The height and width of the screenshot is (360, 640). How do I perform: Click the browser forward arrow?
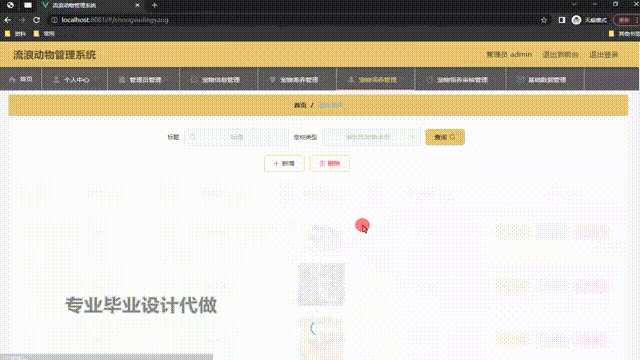pyautogui.click(x=22, y=20)
